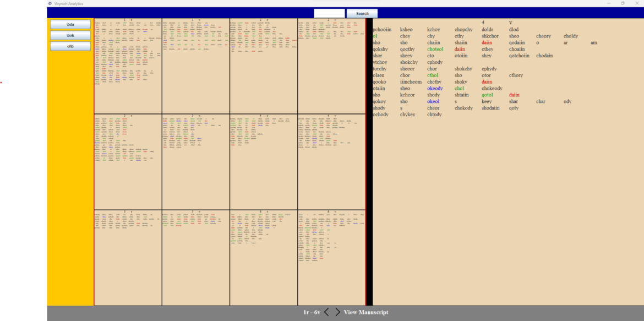Viewport: 644px width, 321px height.
Task: Click the word chtody
Action: pos(434,115)
